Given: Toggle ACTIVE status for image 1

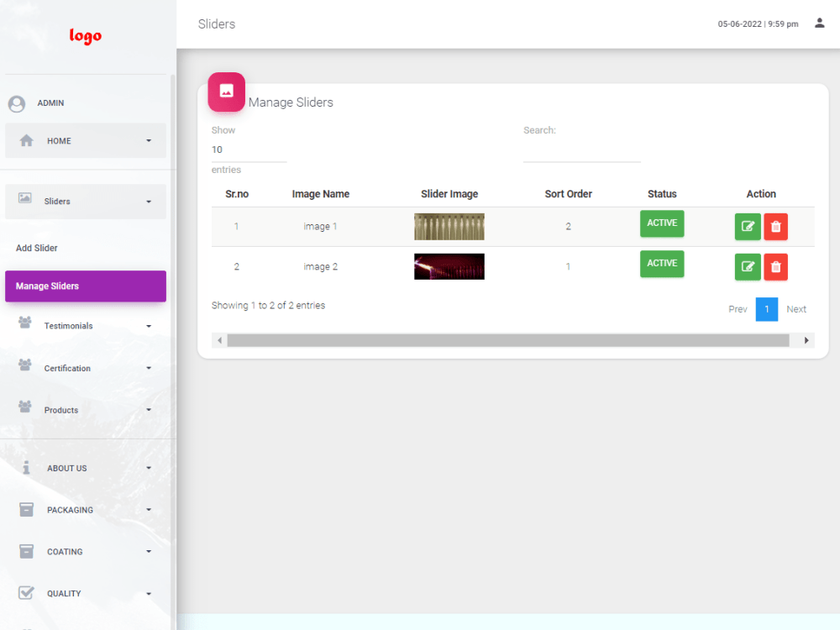Looking at the screenshot, I should [662, 223].
